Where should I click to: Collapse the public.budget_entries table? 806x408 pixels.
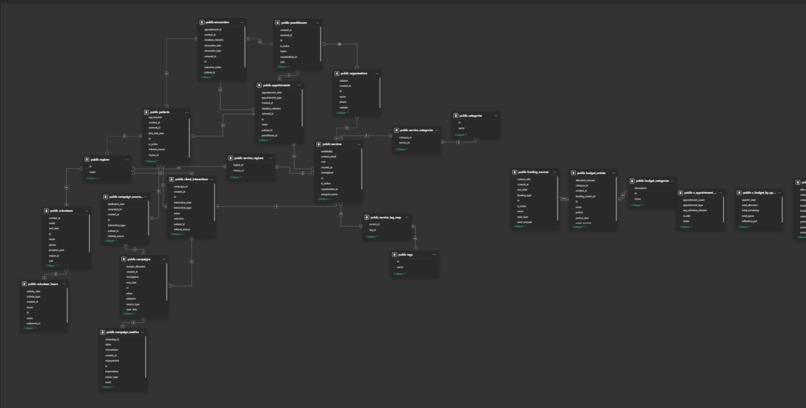(579, 227)
